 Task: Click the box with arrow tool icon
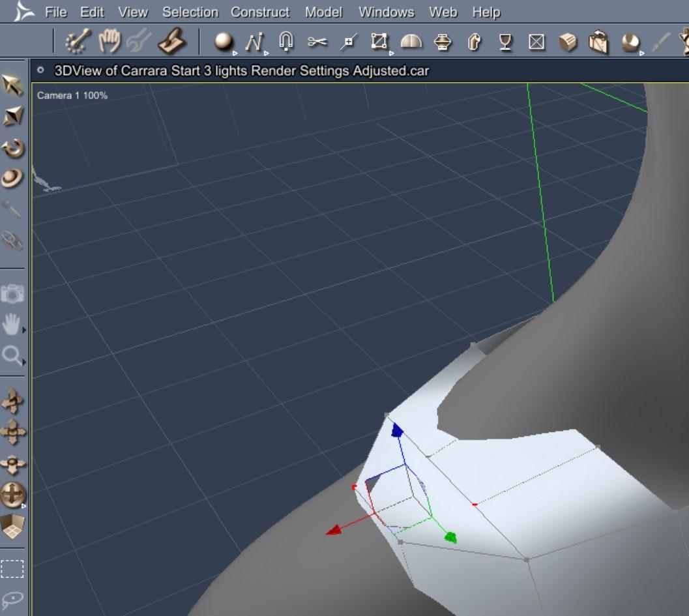(x=598, y=42)
